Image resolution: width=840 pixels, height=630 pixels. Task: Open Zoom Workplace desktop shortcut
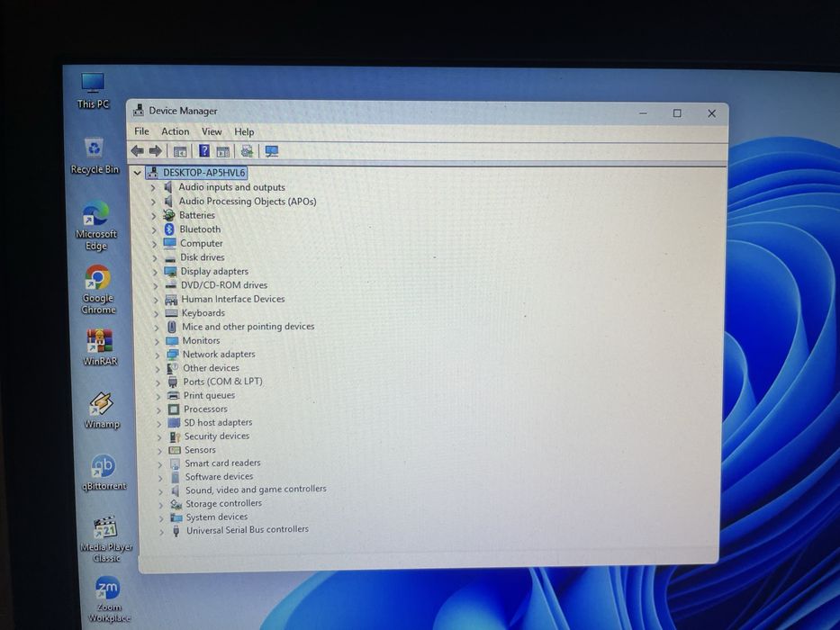109,598
